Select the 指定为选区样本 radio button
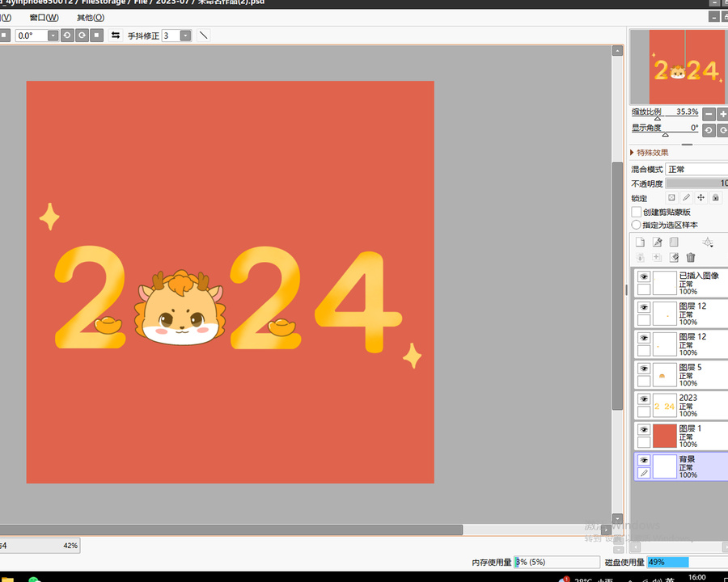Image resolution: width=728 pixels, height=582 pixels. (636, 225)
